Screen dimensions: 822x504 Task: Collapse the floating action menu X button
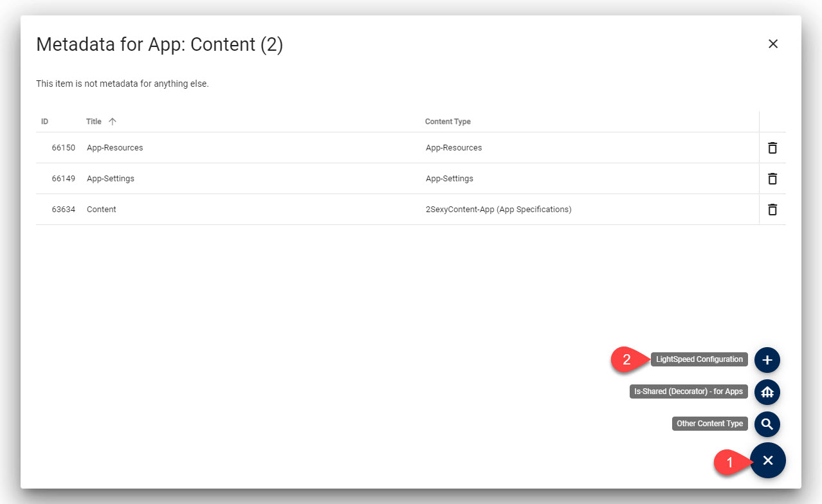[768, 460]
